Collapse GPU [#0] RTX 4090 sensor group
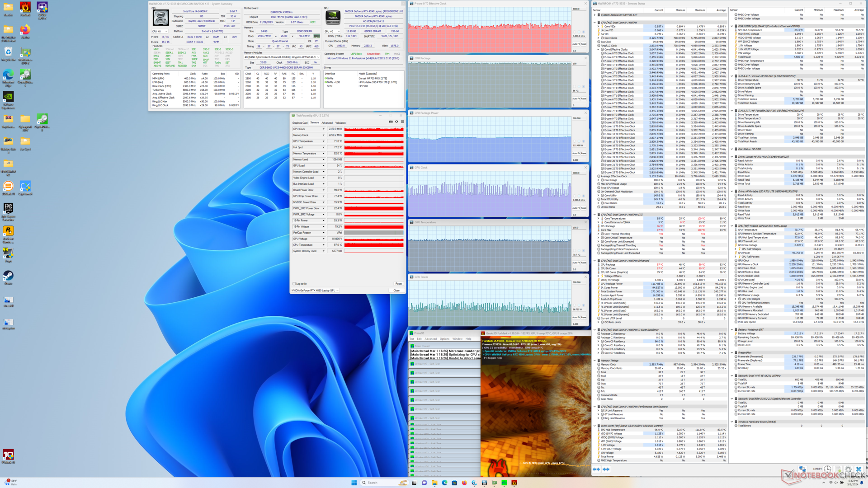This screenshot has width=868, height=488. 732,226
